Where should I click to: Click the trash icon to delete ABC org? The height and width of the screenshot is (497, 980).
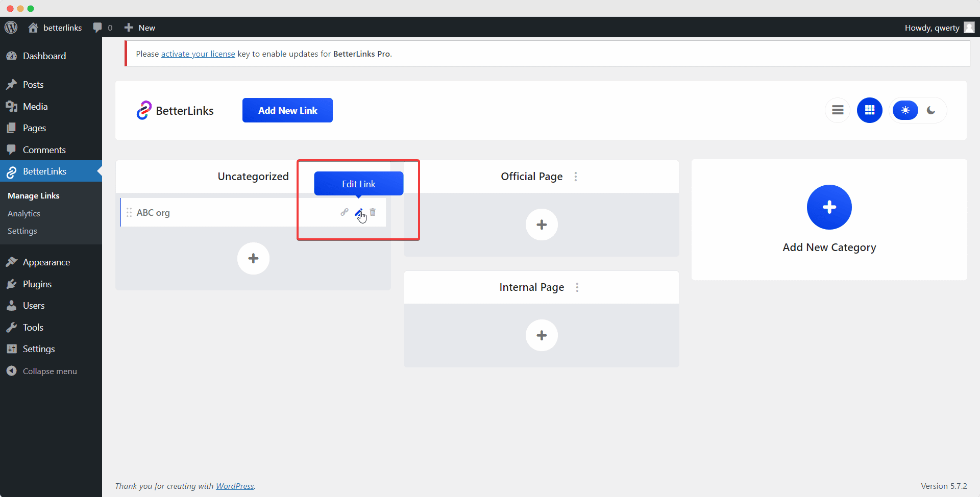[x=373, y=212]
